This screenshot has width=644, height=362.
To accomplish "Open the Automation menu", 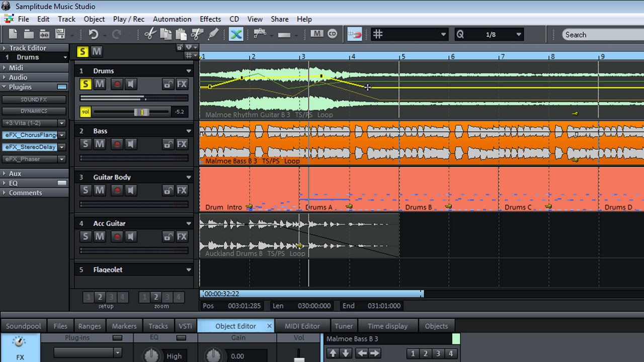I will 172,19.
